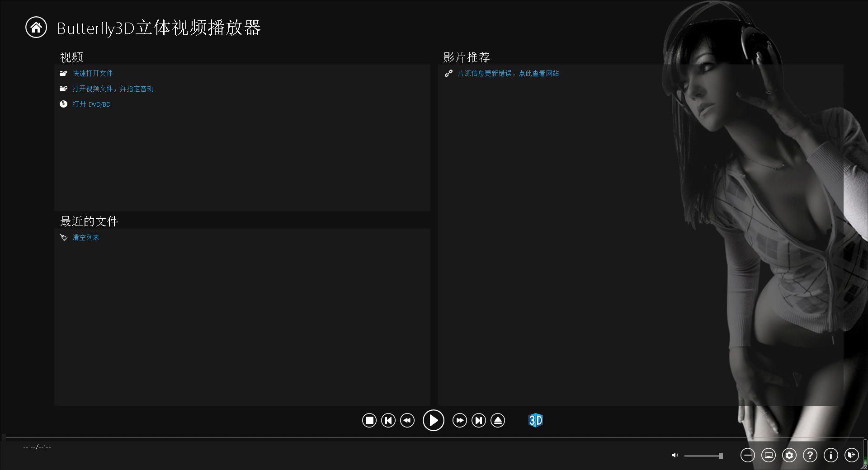Show info with the i icon
Viewport: 868px width, 470px height.
click(x=831, y=456)
